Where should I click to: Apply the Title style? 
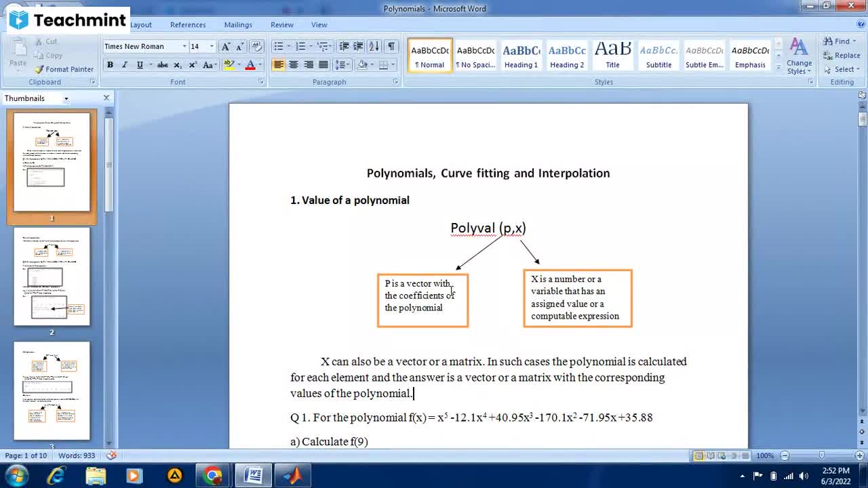[x=613, y=55]
